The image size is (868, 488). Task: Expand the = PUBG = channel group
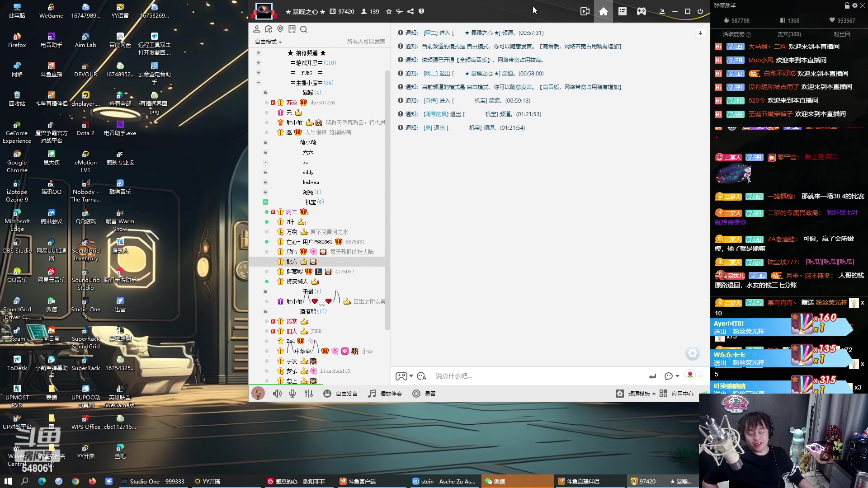(x=259, y=73)
